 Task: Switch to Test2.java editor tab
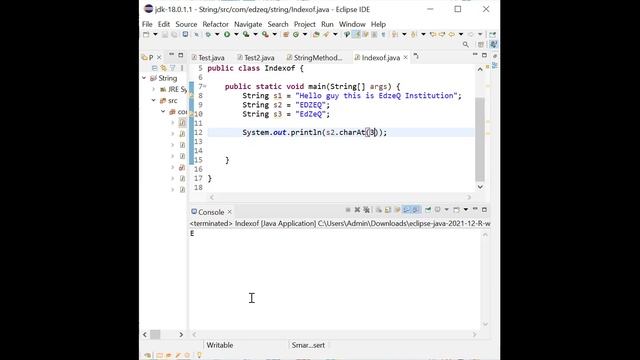256,58
